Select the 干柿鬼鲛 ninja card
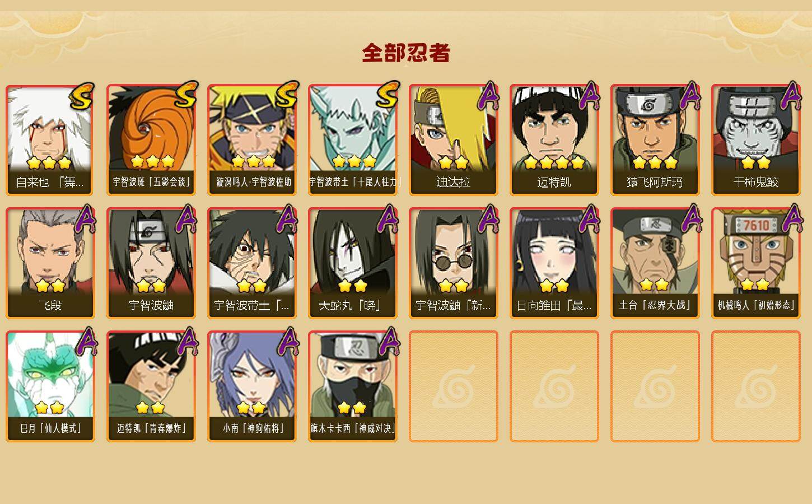Screen dimensions: 812x504 click(756, 140)
